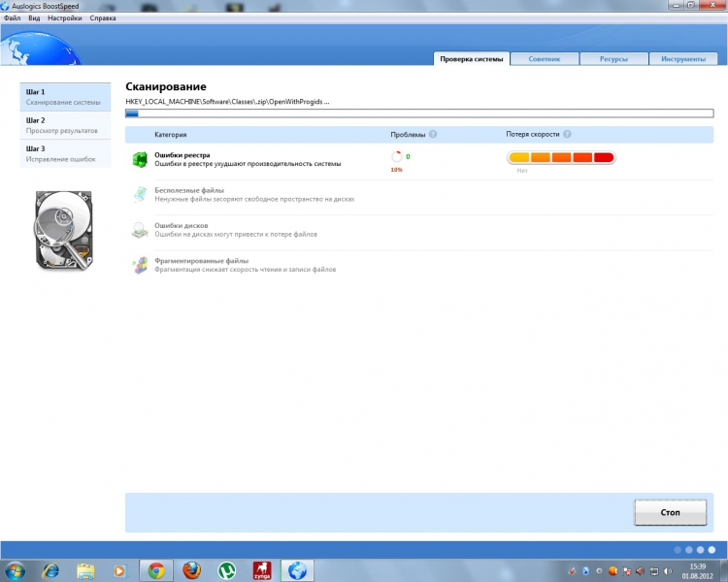This screenshot has height=582, width=728.
Task: Click the scanning progress bar
Action: click(424, 113)
